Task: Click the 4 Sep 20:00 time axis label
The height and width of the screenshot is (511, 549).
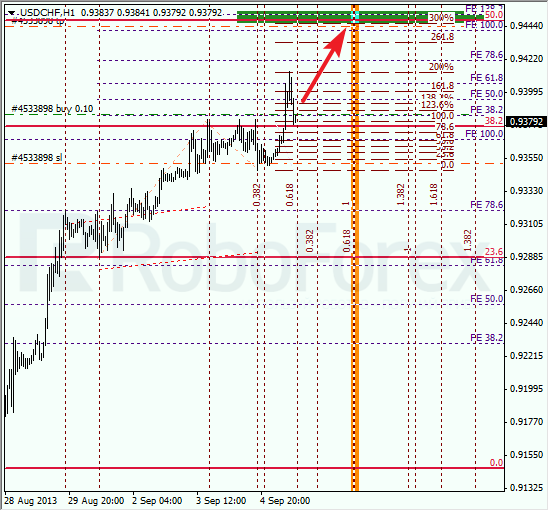Action: tap(285, 501)
